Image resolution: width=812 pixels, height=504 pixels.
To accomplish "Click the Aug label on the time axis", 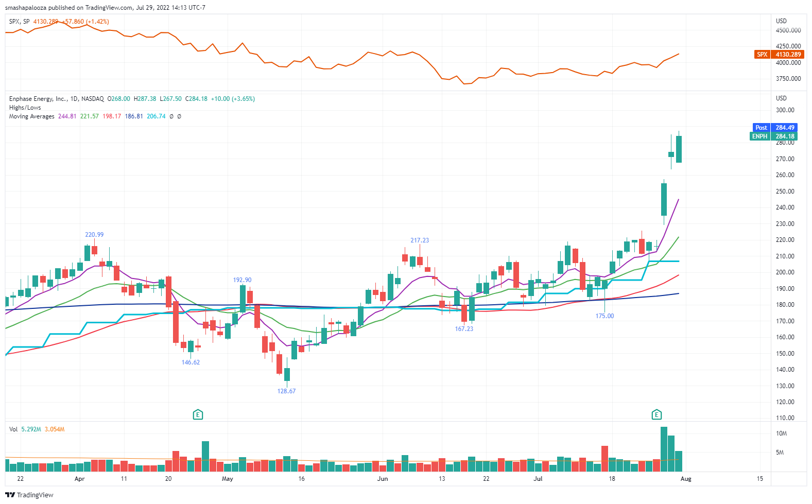I will pyautogui.click(x=686, y=479).
